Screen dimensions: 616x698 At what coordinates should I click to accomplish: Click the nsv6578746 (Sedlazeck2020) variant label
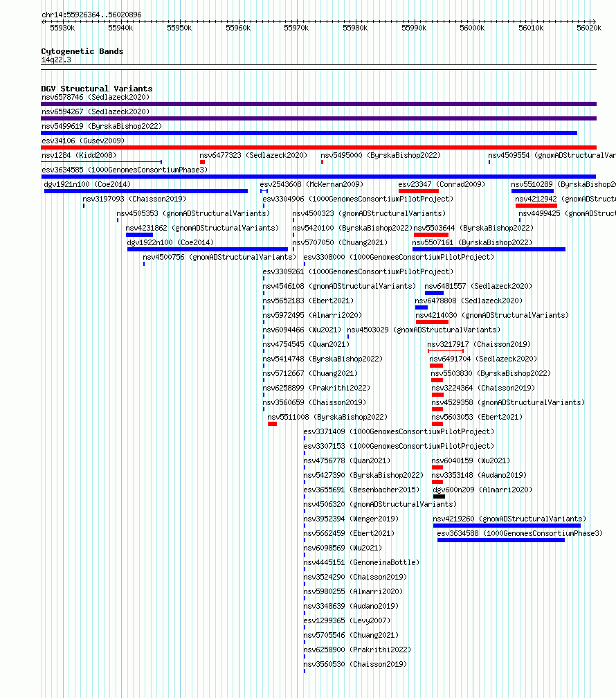pyautogui.click(x=96, y=97)
